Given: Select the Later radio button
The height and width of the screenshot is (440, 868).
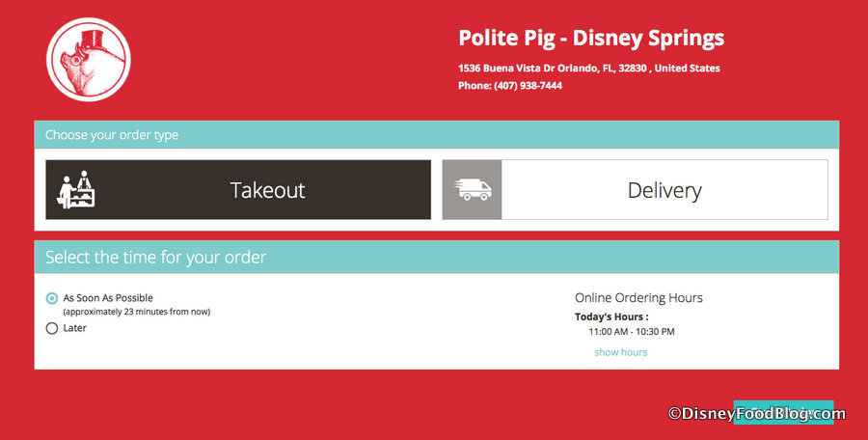Looking at the screenshot, I should [52, 328].
